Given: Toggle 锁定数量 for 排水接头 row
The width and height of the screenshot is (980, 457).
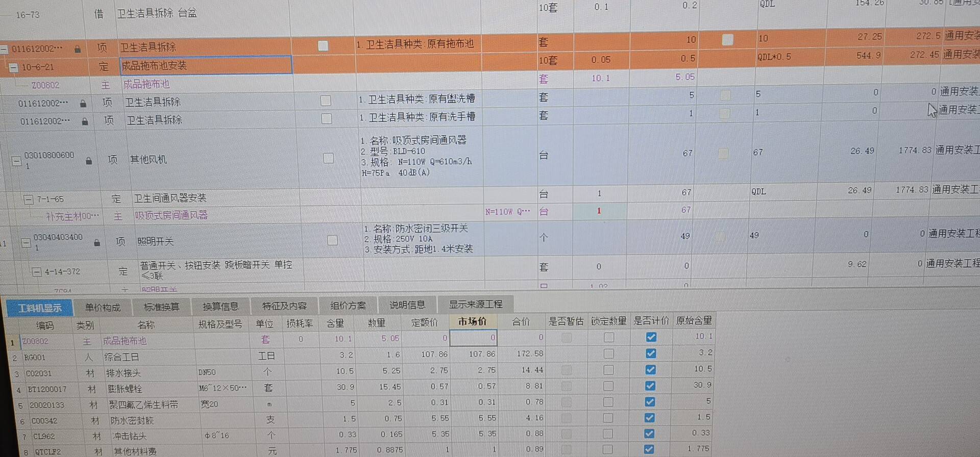Looking at the screenshot, I should click(608, 370).
